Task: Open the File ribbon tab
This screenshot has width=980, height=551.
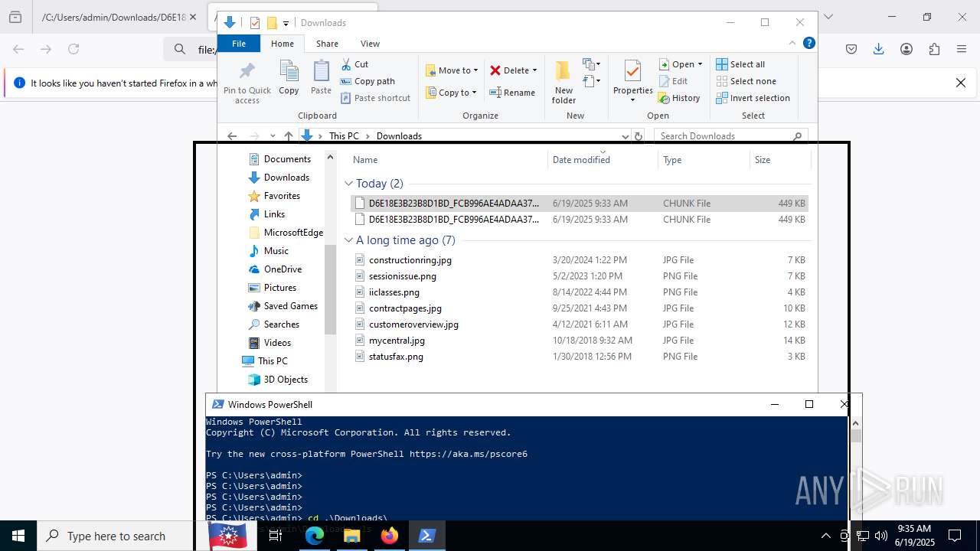Action: (239, 44)
